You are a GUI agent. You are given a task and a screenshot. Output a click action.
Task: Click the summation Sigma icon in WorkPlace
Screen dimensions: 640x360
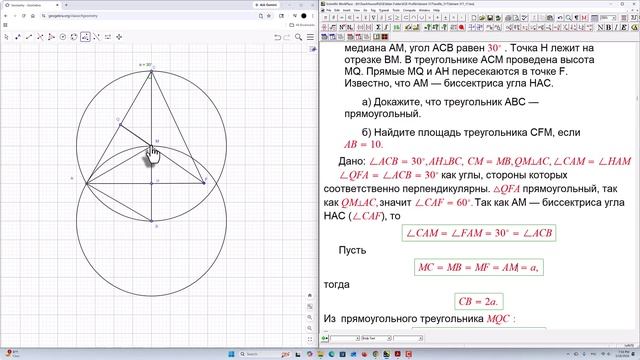[x=378, y=27]
